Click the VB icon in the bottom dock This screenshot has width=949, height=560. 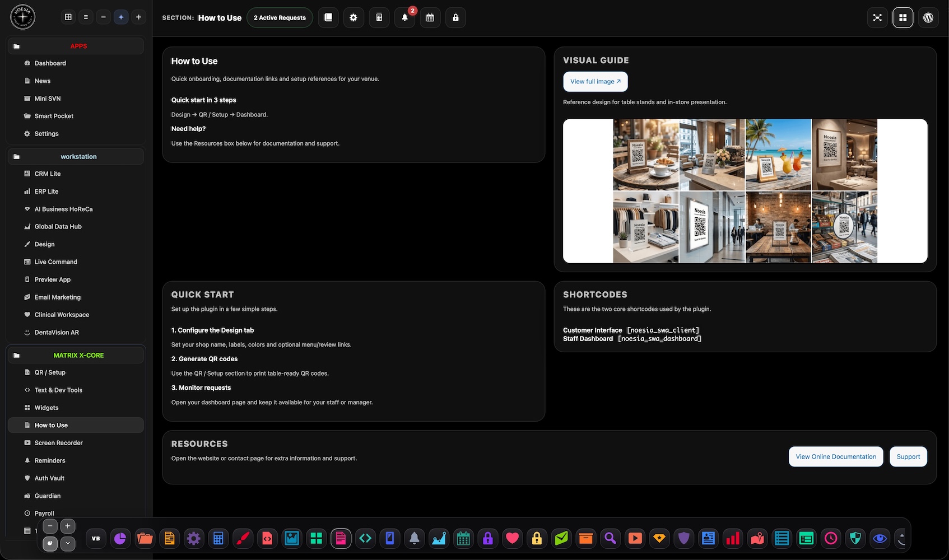click(x=96, y=539)
